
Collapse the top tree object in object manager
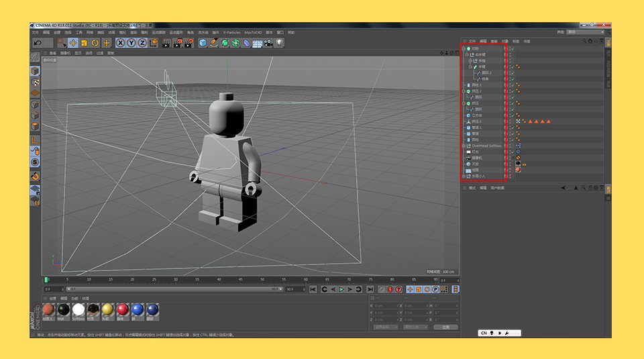[x=464, y=48]
